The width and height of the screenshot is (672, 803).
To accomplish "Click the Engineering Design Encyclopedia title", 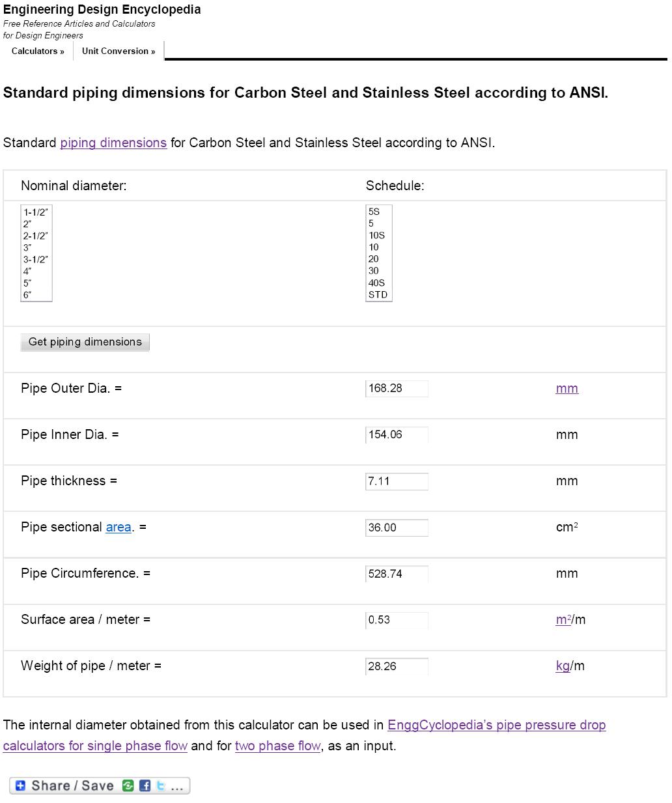I will tap(102, 10).
